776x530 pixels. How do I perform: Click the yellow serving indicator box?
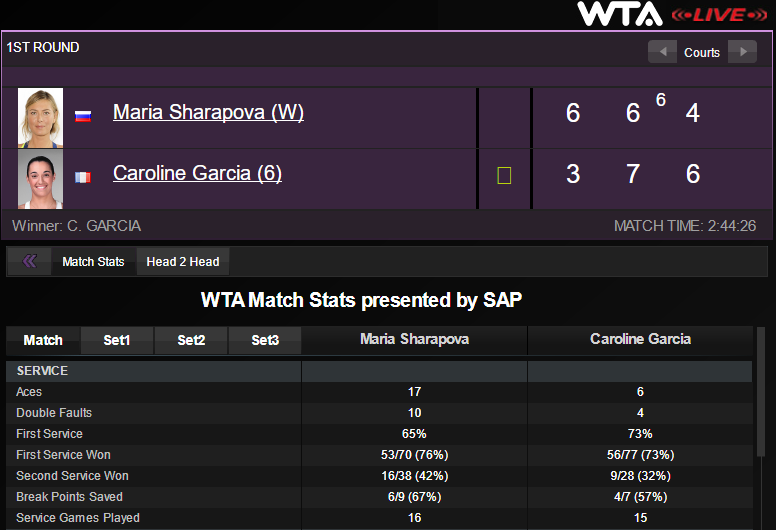tap(504, 176)
